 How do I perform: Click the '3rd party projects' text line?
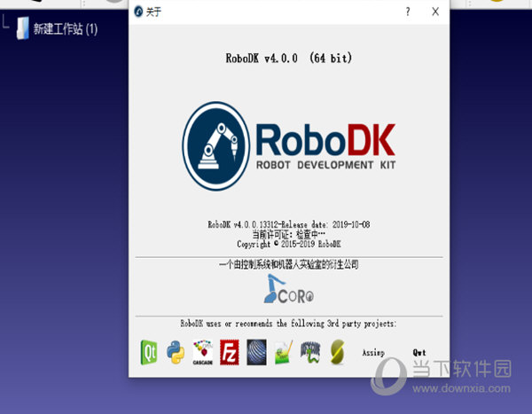(x=289, y=324)
